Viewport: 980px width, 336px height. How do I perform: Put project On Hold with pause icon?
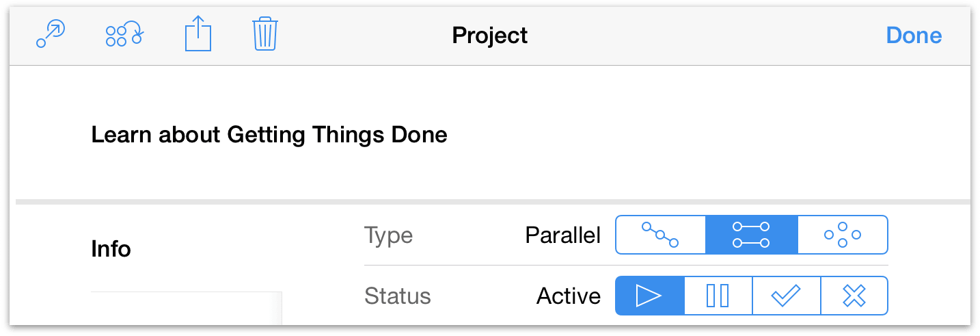718,296
